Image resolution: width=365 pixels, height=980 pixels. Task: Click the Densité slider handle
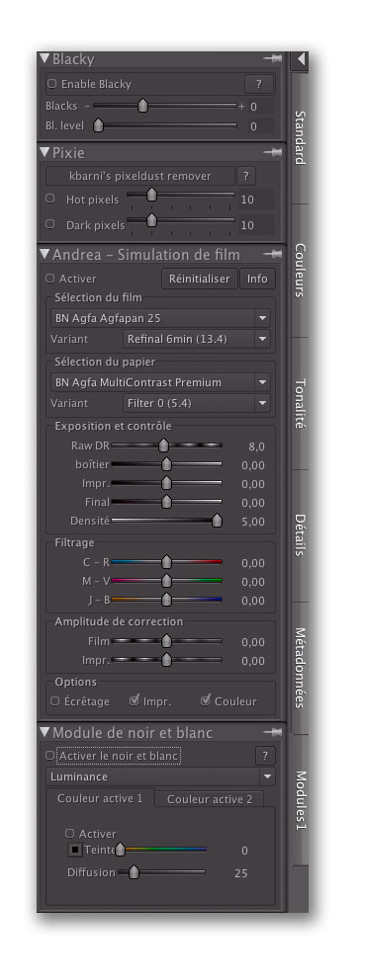point(217,520)
